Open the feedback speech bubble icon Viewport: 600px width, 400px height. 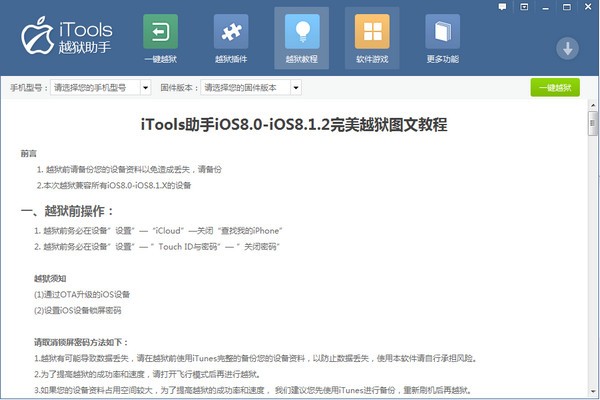coord(502,7)
